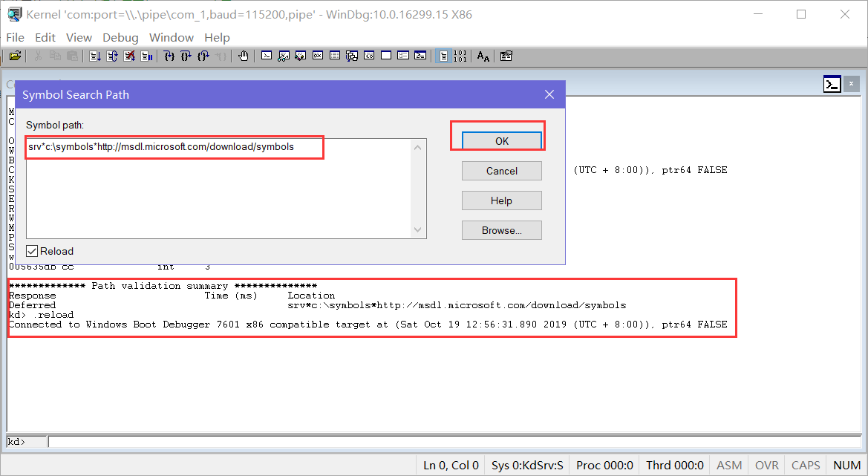Image resolution: width=868 pixels, height=476 pixels.
Task: Click 'Ln 0, Col 0' in status bar
Action: click(451, 466)
